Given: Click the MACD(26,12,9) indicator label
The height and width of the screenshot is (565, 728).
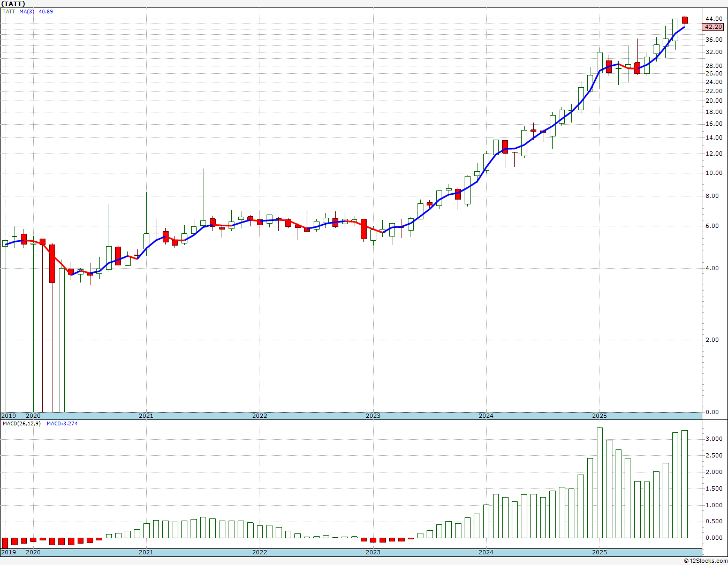Looking at the screenshot, I should [21, 423].
